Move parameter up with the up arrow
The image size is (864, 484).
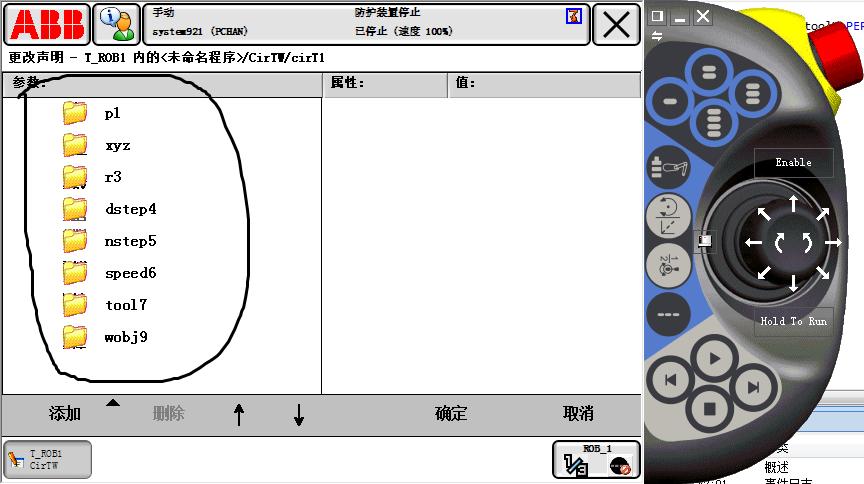pyautogui.click(x=239, y=415)
